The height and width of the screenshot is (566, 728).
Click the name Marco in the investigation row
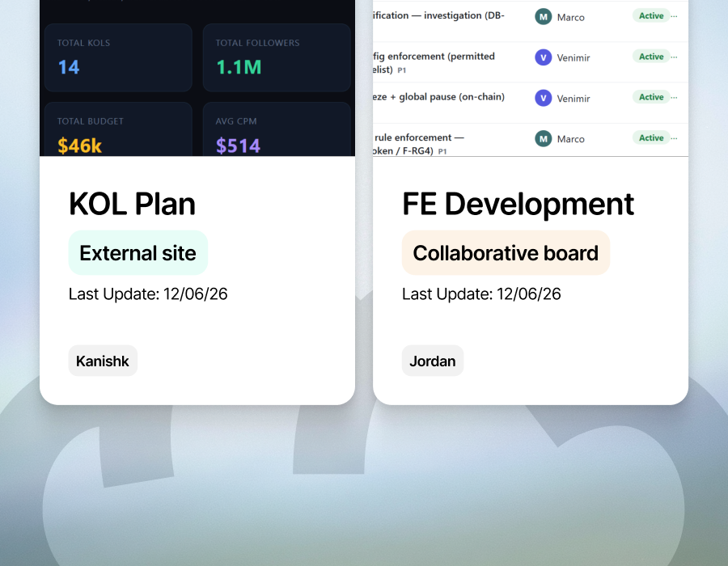pyautogui.click(x=570, y=18)
